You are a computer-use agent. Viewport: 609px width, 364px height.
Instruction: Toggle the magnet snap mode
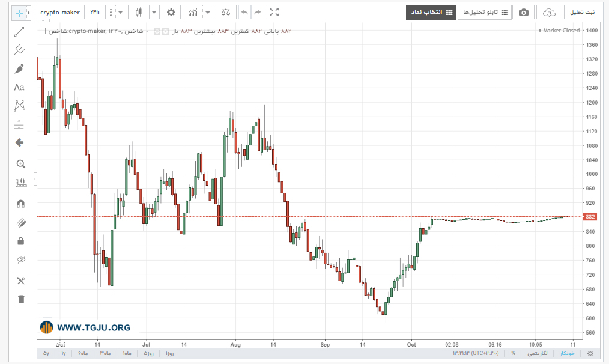point(21,204)
